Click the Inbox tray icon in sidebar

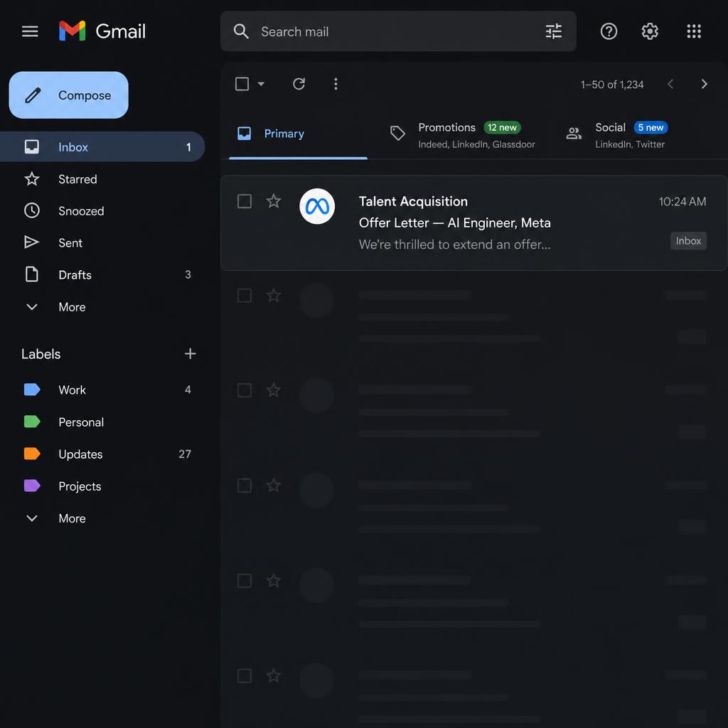[x=31, y=146]
